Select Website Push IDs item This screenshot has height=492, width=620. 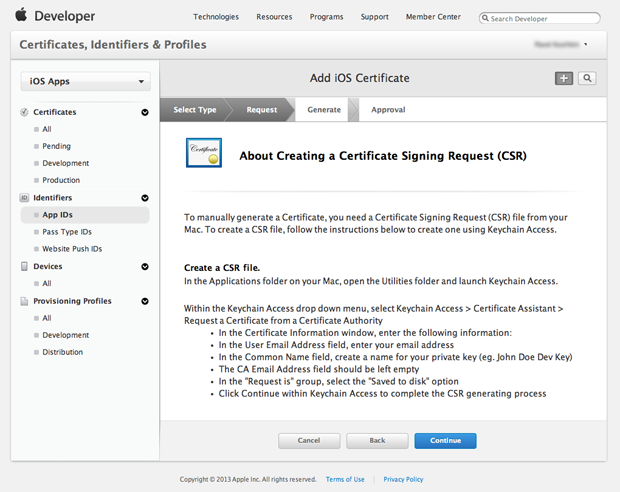[x=72, y=249]
